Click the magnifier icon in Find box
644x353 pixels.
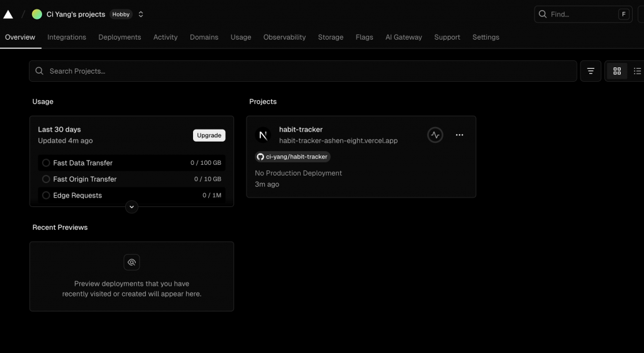tap(543, 14)
